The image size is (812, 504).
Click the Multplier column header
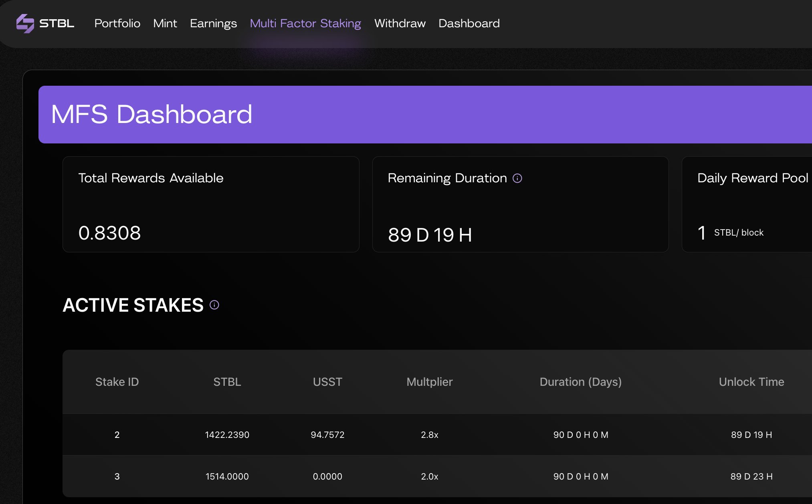click(x=429, y=382)
